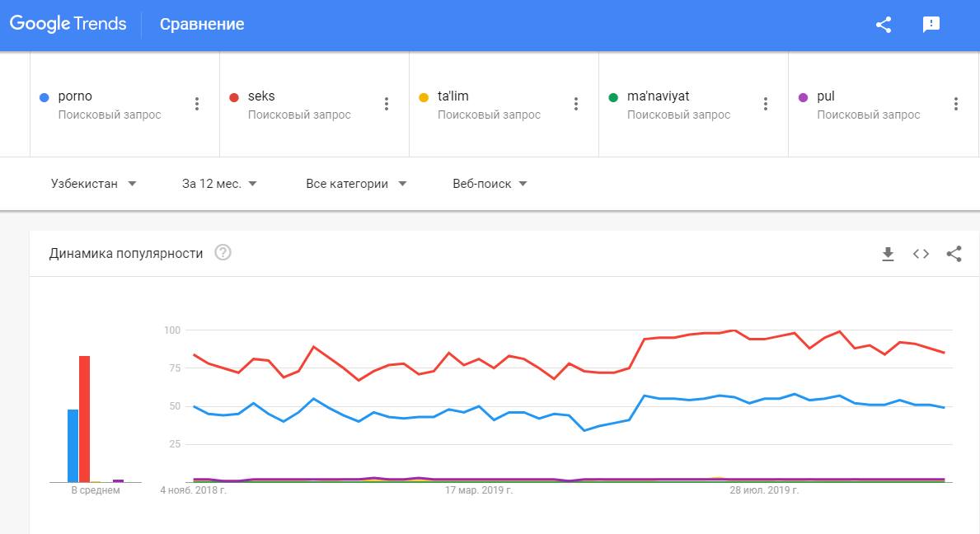Open the three-dot menu for ma'naviyat term

tap(766, 104)
